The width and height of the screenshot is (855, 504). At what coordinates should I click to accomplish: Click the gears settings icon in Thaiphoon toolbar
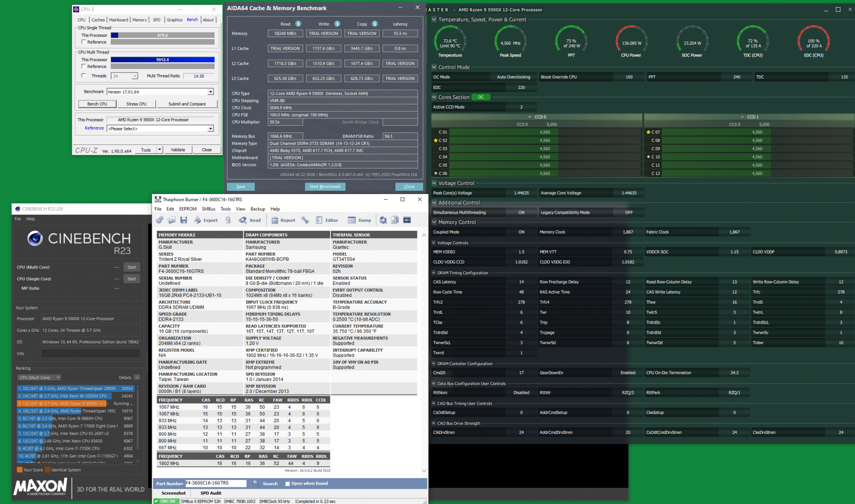pos(159,220)
